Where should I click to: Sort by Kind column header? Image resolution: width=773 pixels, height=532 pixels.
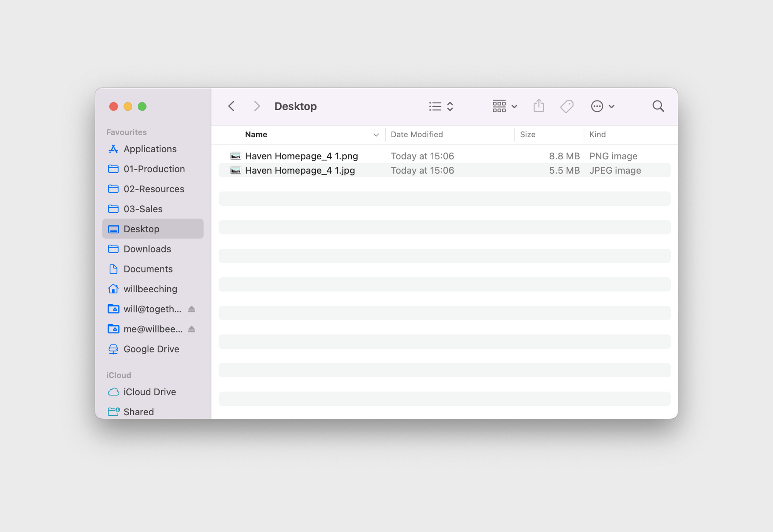point(597,135)
